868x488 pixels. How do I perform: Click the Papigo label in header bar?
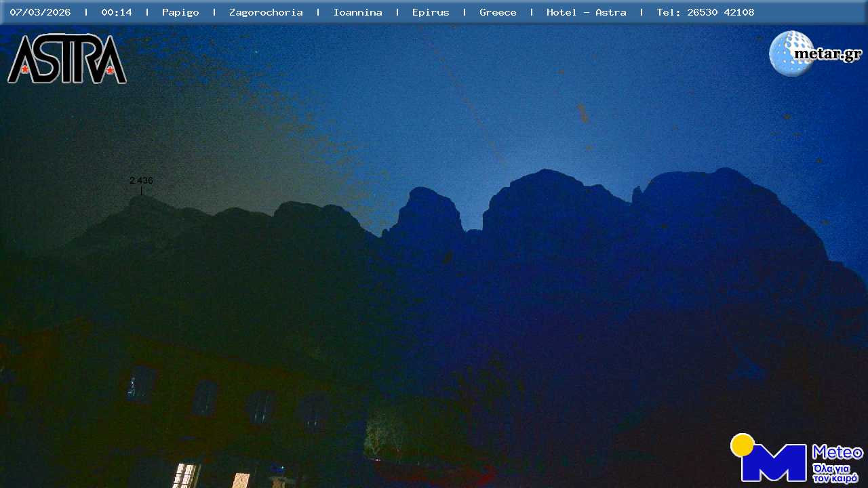point(180,12)
